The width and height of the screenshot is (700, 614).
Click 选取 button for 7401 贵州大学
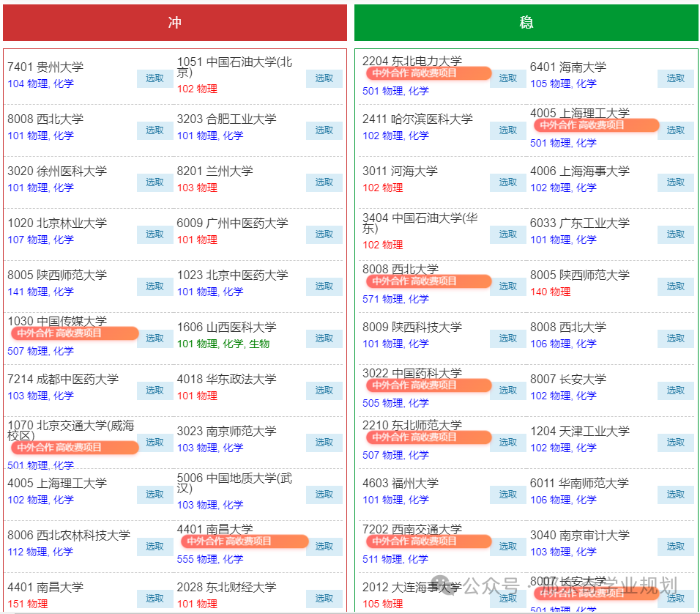tap(154, 78)
